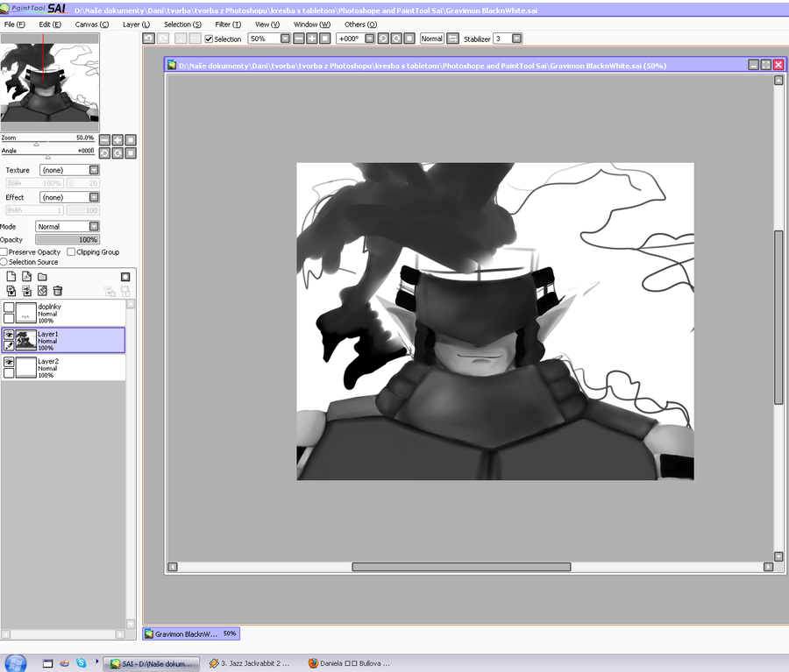The image size is (789, 672).
Task: Open the +000° rotation angle dropdown
Action: tap(370, 39)
